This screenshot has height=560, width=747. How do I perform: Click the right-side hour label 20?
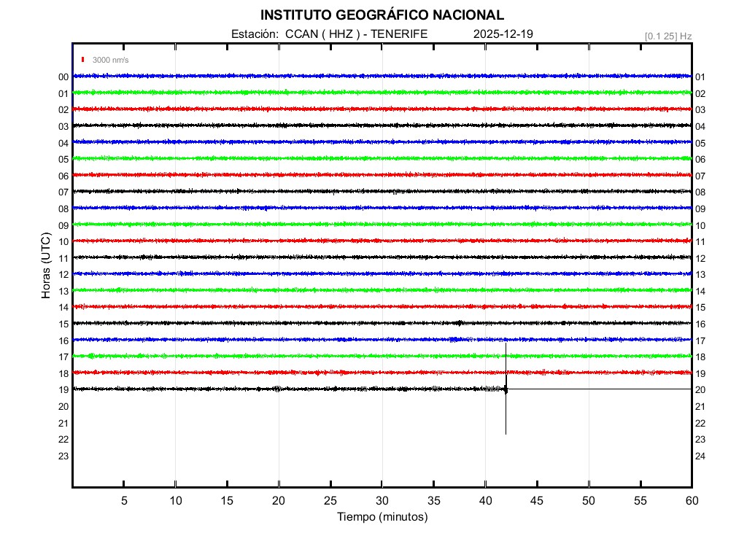700,390
